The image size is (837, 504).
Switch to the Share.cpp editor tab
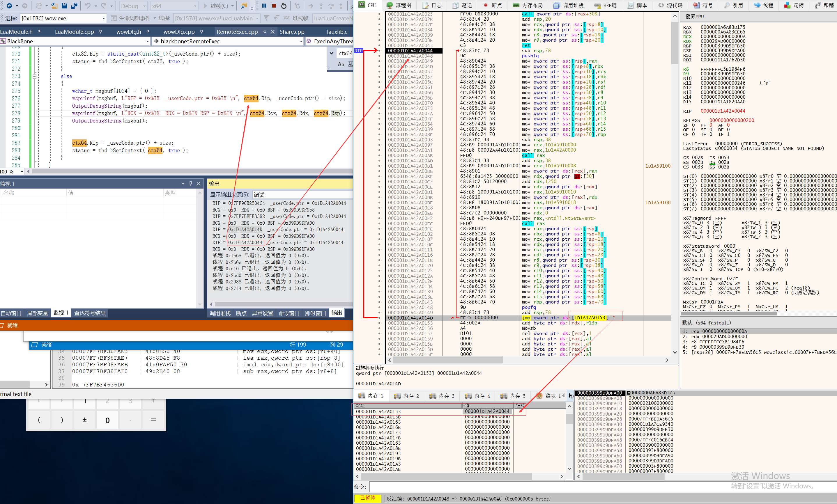coord(291,32)
